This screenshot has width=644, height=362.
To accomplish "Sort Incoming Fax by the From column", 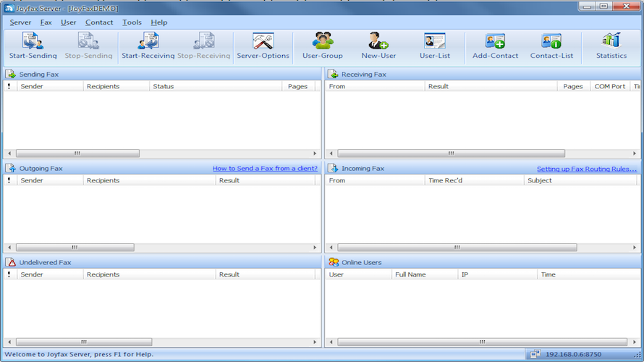I will click(375, 180).
